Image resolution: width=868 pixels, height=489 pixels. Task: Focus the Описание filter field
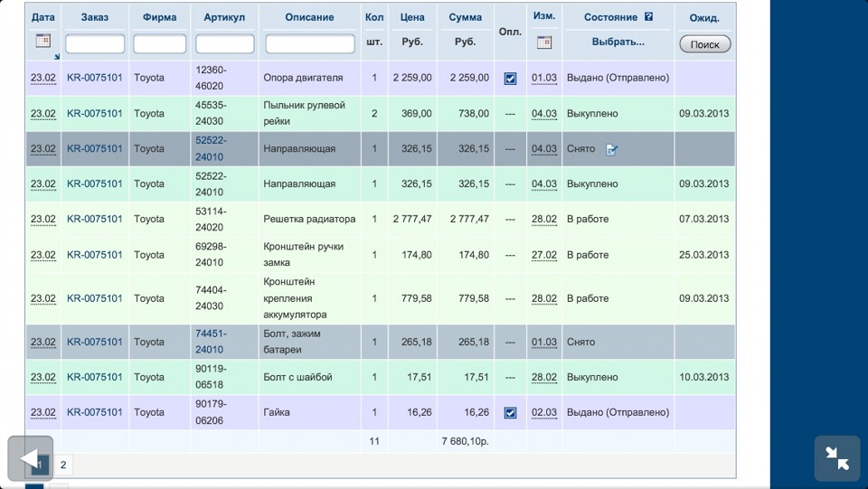click(310, 43)
